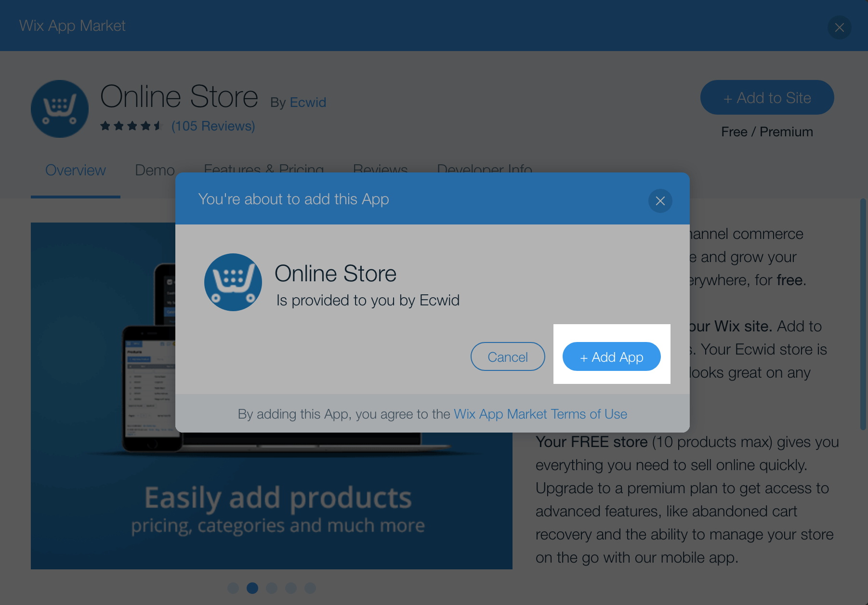Select the fourth carousel dot
Image resolution: width=868 pixels, height=605 pixels.
[x=291, y=588]
